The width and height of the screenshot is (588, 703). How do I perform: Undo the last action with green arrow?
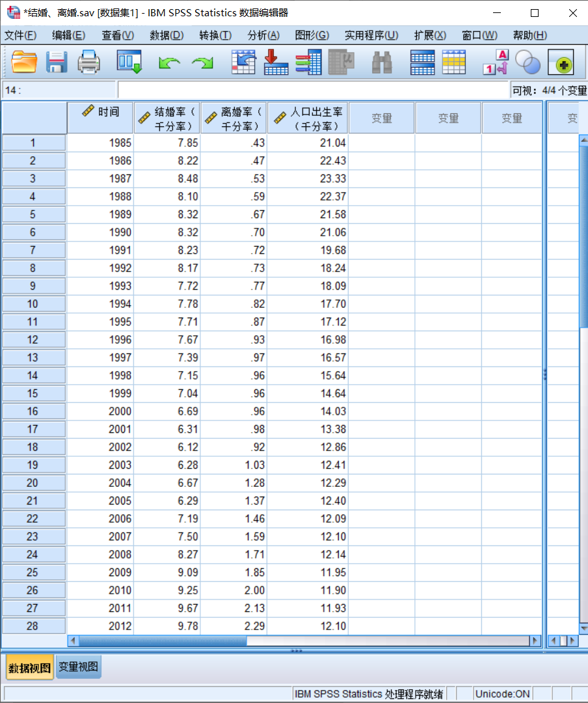click(169, 62)
